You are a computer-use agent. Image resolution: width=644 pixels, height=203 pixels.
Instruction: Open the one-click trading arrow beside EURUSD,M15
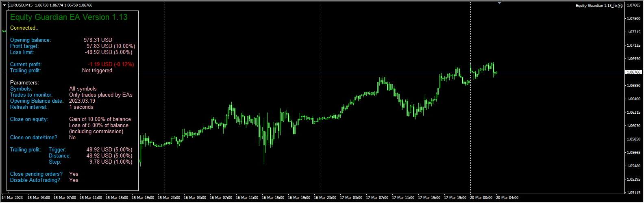tap(5, 5)
